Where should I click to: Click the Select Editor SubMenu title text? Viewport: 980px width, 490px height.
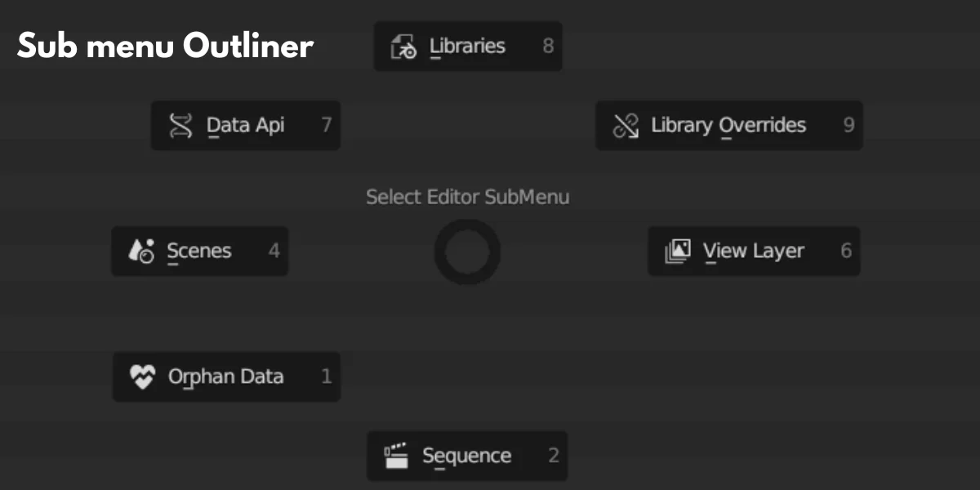click(x=467, y=197)
